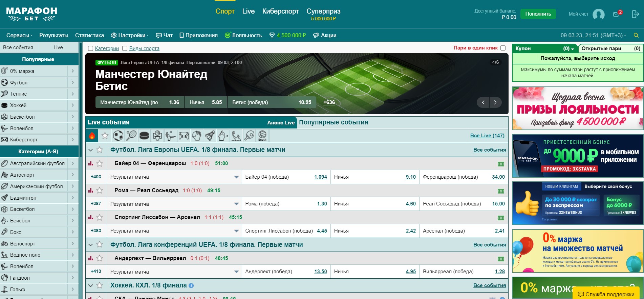Select the tennis racket filter icon
The width and height of the screenshot is (644, 299).
pos(131,136)
